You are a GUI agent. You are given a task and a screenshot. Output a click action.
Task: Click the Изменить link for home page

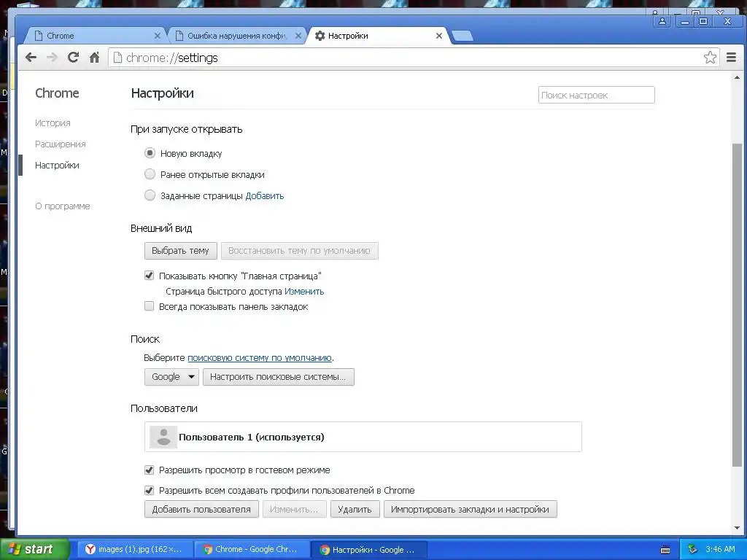[x=304, y=292]
